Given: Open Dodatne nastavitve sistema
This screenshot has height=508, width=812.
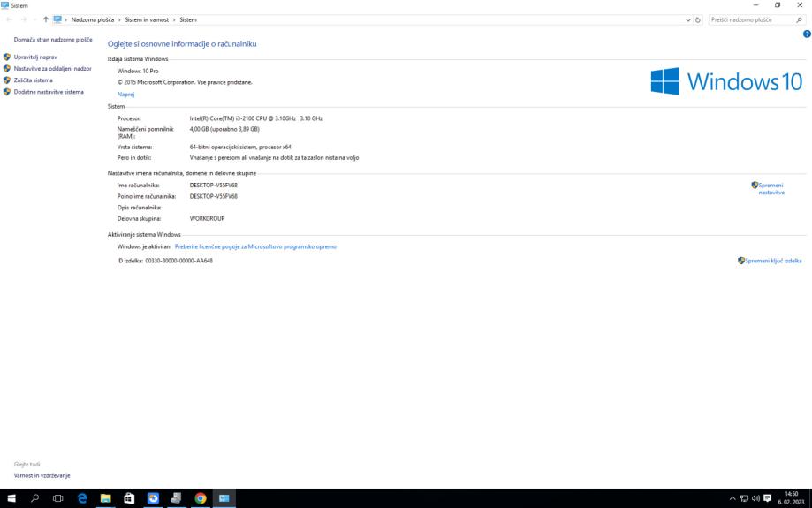Looking at the screenshot, I should [x=49, y=92].
